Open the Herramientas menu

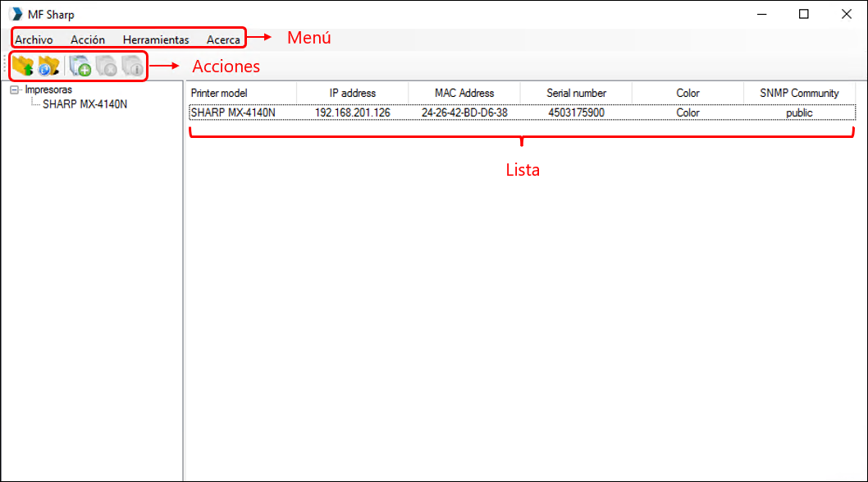(156, 39)
